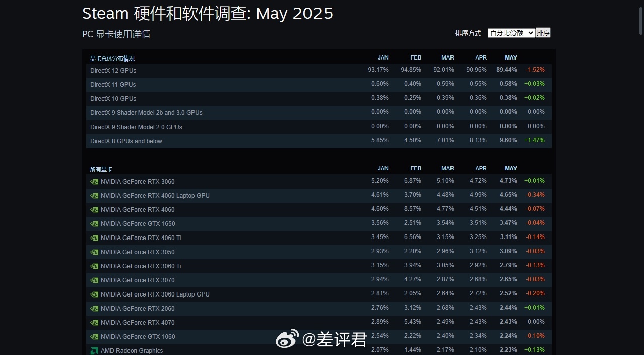Click the 排序 button
644x355 pixels.
click(543, 33)
